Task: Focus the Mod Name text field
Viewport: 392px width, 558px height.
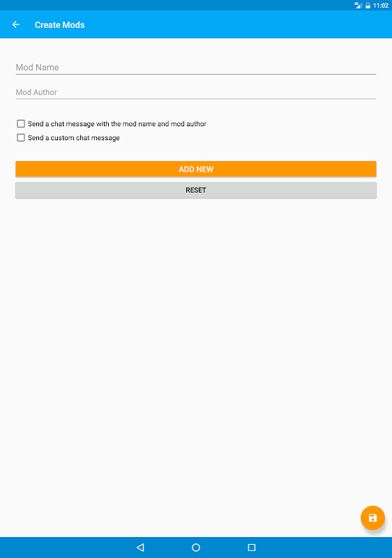Action: [196, 67]
